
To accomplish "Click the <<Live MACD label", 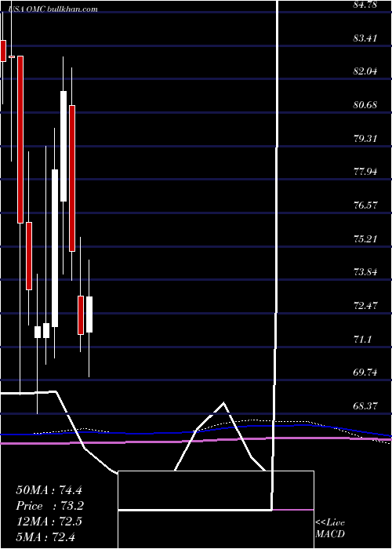I will [x=330, y=529].
